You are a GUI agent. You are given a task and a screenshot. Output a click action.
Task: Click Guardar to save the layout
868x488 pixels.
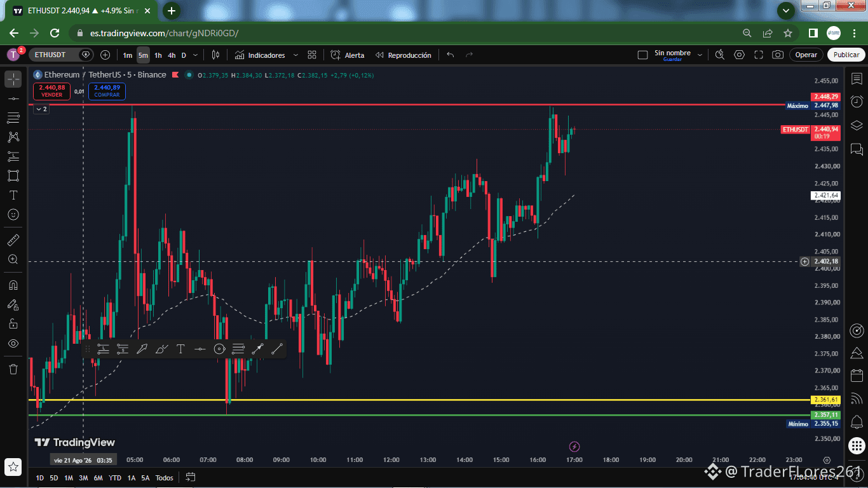[672, 59]
